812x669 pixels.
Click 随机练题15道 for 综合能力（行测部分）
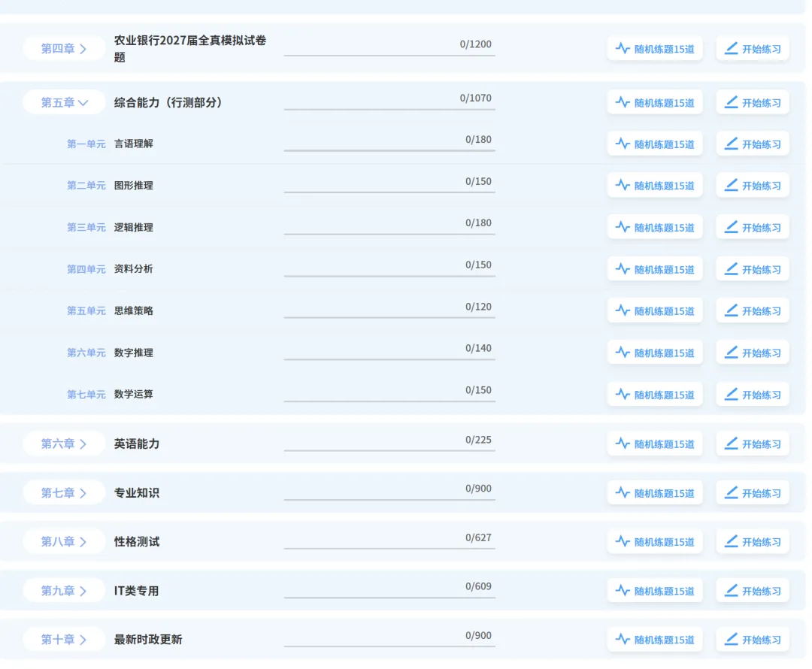[x=655, y=102]
